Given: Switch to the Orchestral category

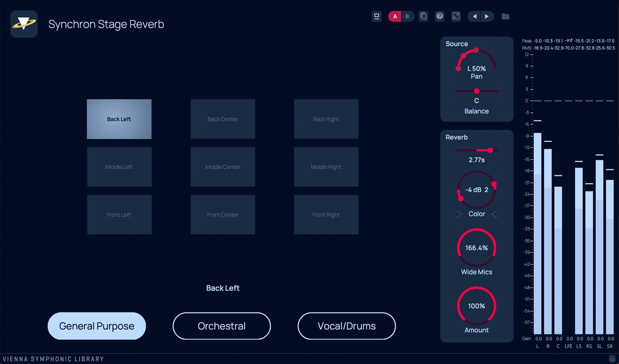Looking at the screenshot, I should tap(221, 326).
